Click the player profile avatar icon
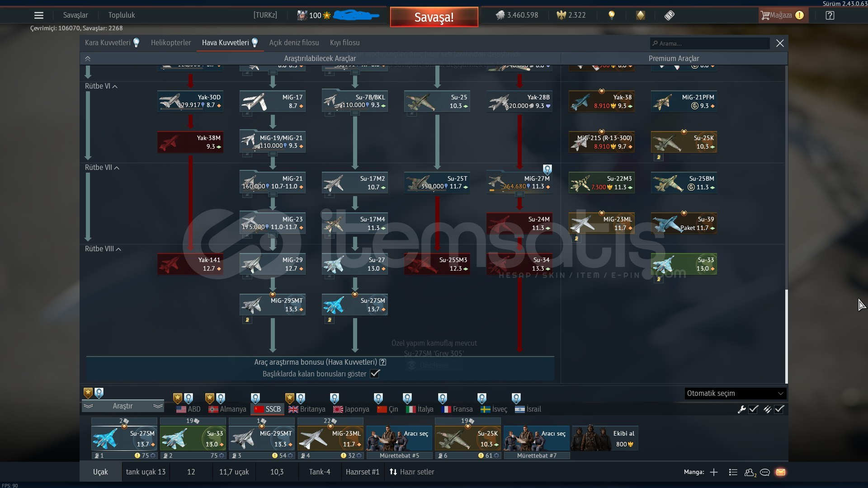Viewport: 868px width, 488px height. coord(302,15)
